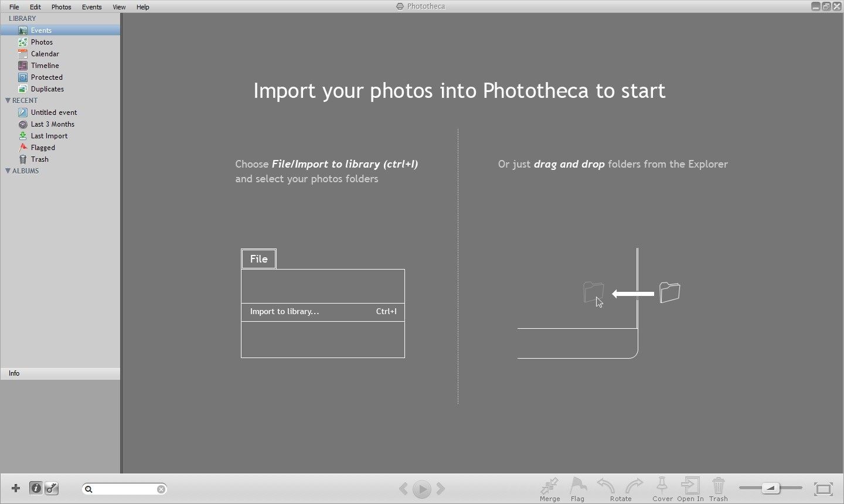Click the Protected sidebar icon
Image resolution: width=844 pixels, height=504 pixels.
(x=23, y=77)
